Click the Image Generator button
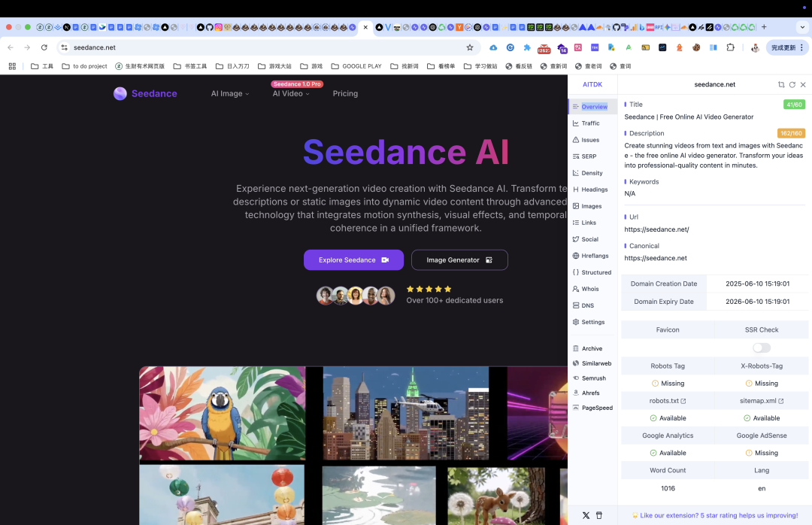The width and height of the screenshot is (812, 525). point(459,260)
